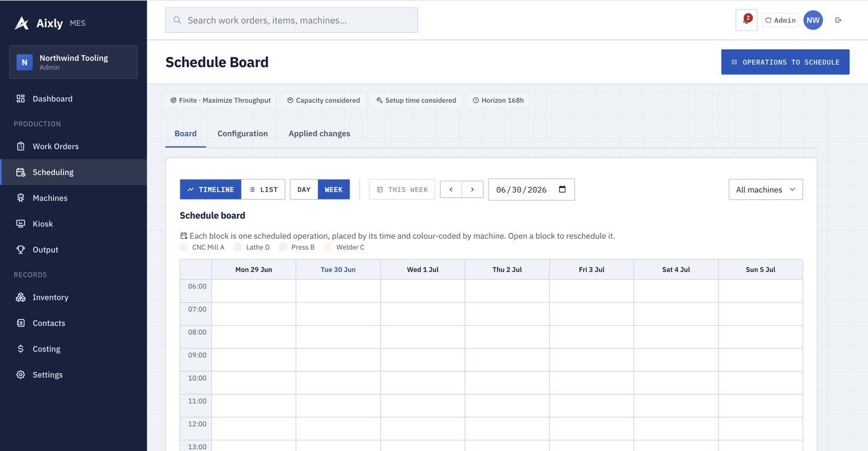
Task: Open Contacts in sidebar
Action: point(73,323)
